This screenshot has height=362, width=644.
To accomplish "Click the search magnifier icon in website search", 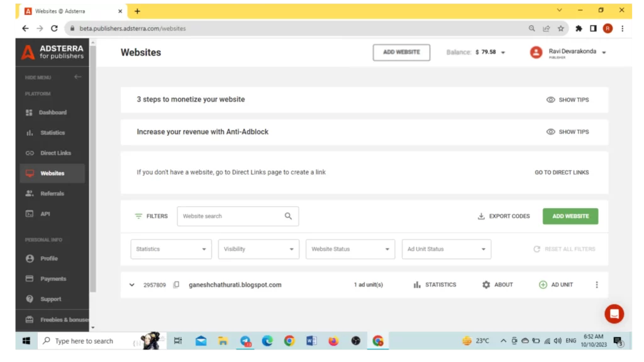I will [x=288, y=216].
